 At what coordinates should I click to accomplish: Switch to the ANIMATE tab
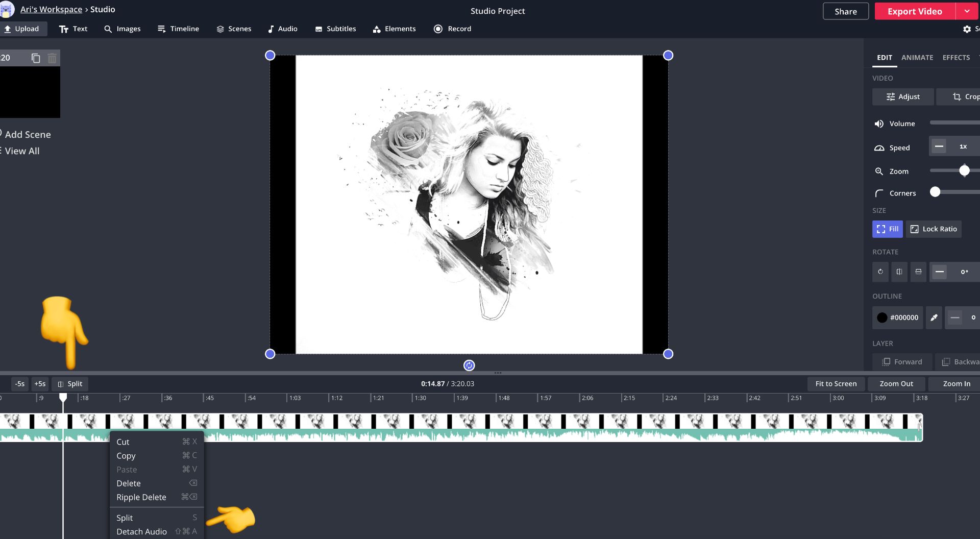coord(917,58)
